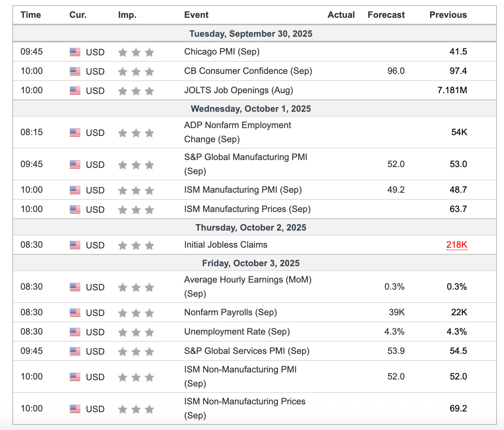
Task: Click the 7.181M previous value for JOLTS
Action: (452, 90)
